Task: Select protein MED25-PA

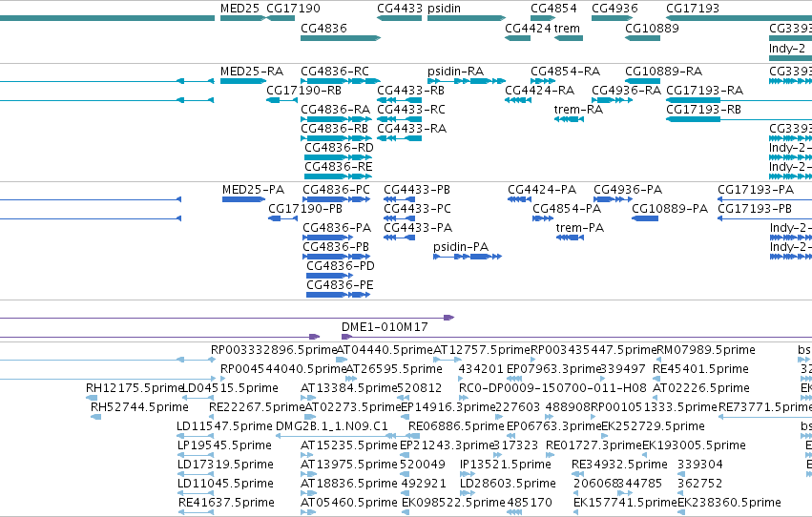Action: pos(253,190)
